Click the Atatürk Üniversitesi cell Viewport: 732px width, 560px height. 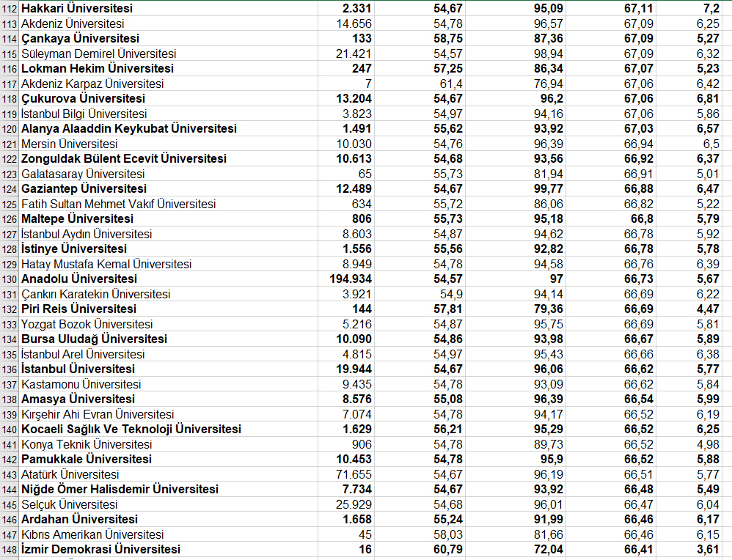[x=168, y=474]
